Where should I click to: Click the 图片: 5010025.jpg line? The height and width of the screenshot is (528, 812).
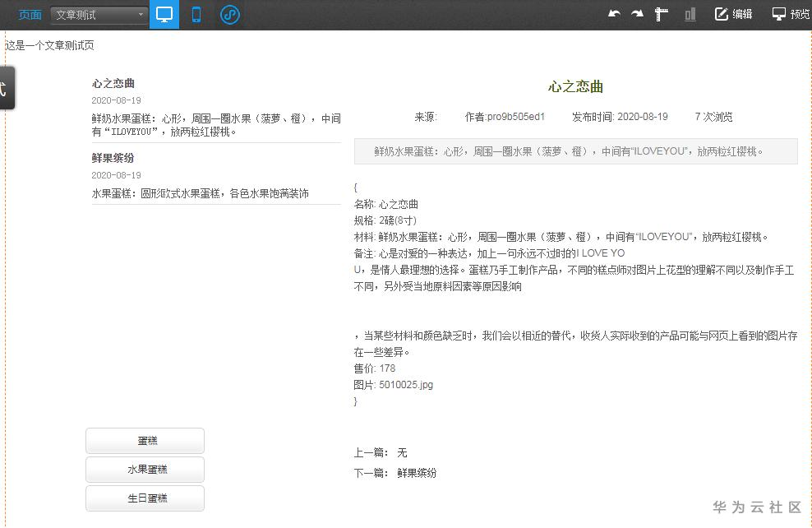pos(394,385)
